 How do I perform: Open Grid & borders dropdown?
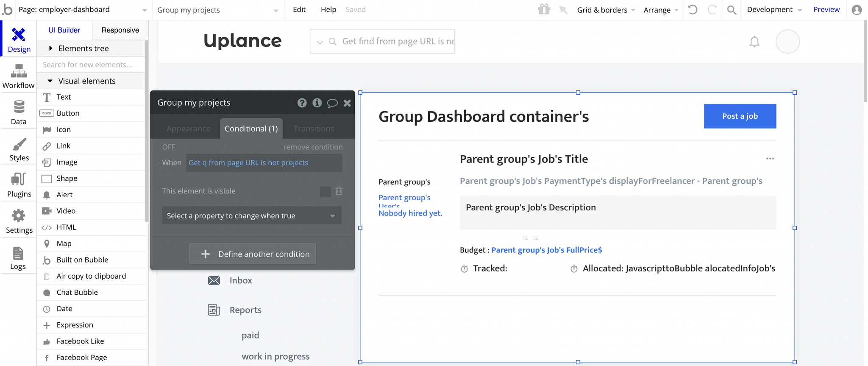point(606,10)
